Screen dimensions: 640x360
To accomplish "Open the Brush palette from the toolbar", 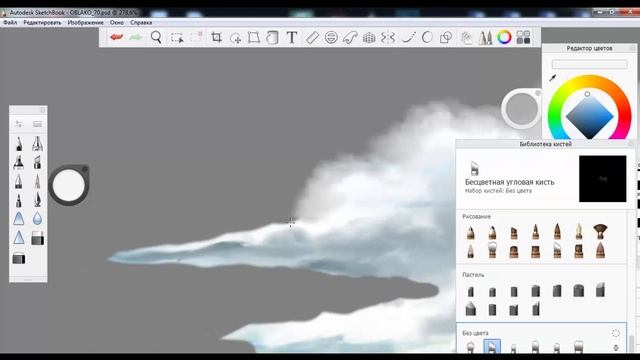I will (x=485, y=38).
